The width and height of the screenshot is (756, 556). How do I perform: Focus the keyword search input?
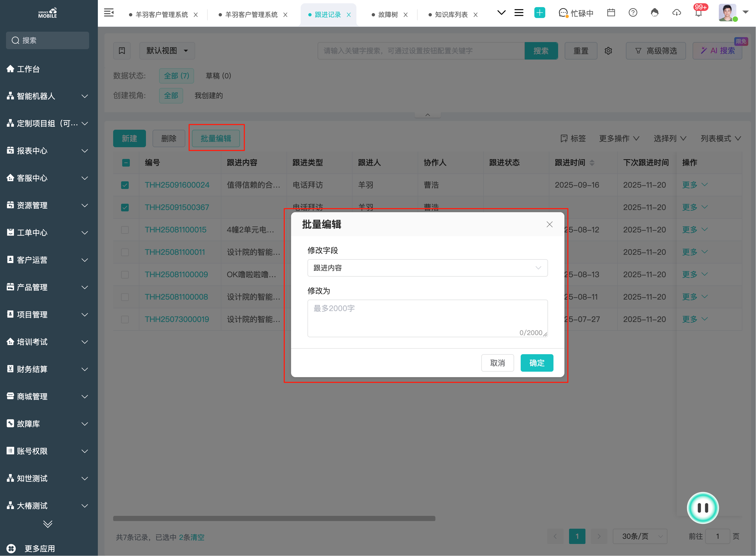pos(421,51)
